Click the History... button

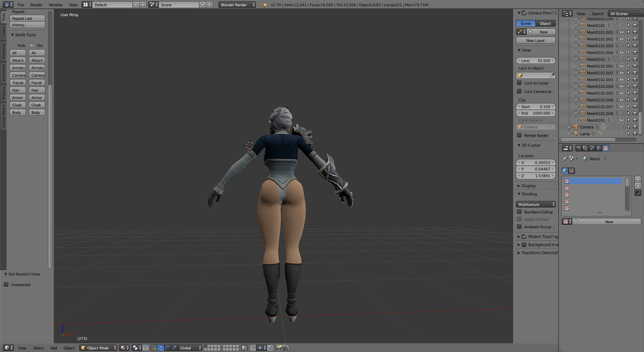click(27, 25)
